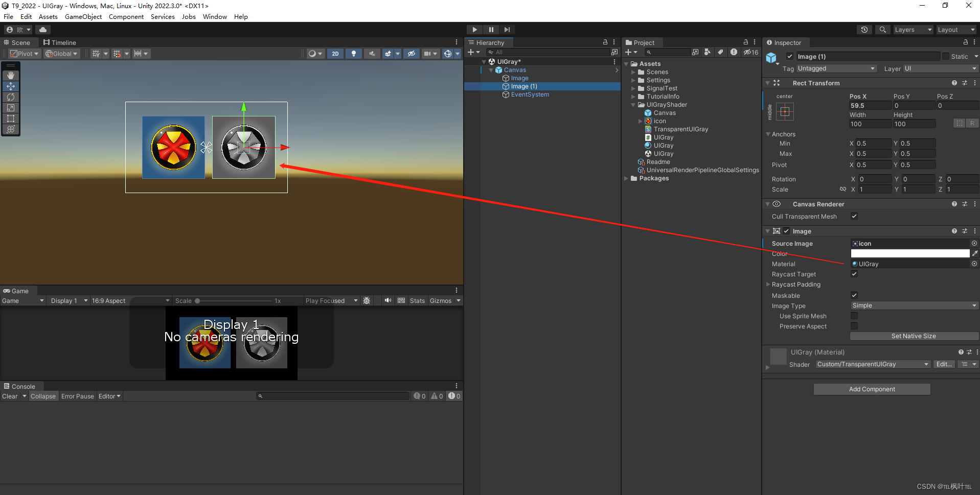The image size is (980, 495).
Task: Toggle scene lighting in the Scene view
Action: point(353,53)
